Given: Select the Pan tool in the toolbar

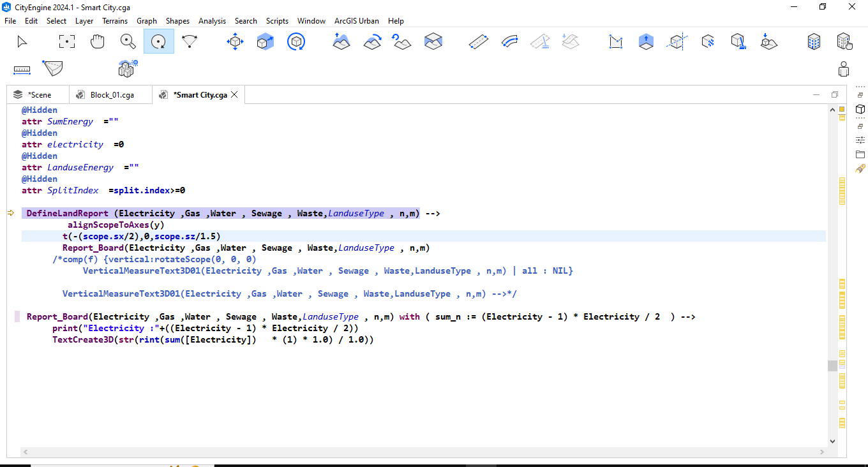Looking at the screenshot, I should [97, 41].
